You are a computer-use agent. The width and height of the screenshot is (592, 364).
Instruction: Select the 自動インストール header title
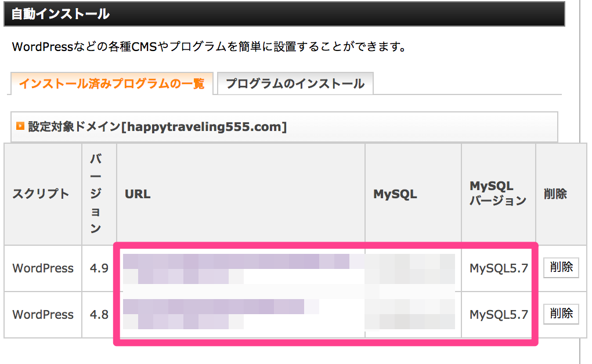tap(60, 14)
